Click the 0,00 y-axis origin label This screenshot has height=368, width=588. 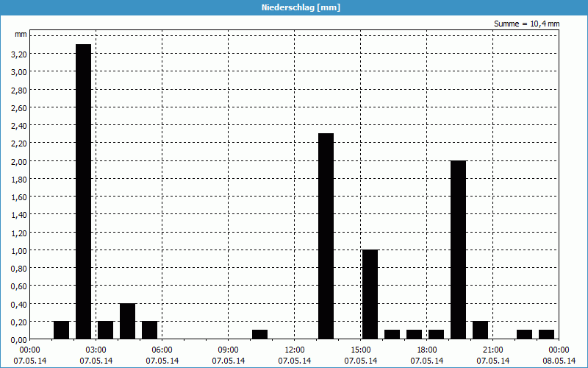(19, 340)
